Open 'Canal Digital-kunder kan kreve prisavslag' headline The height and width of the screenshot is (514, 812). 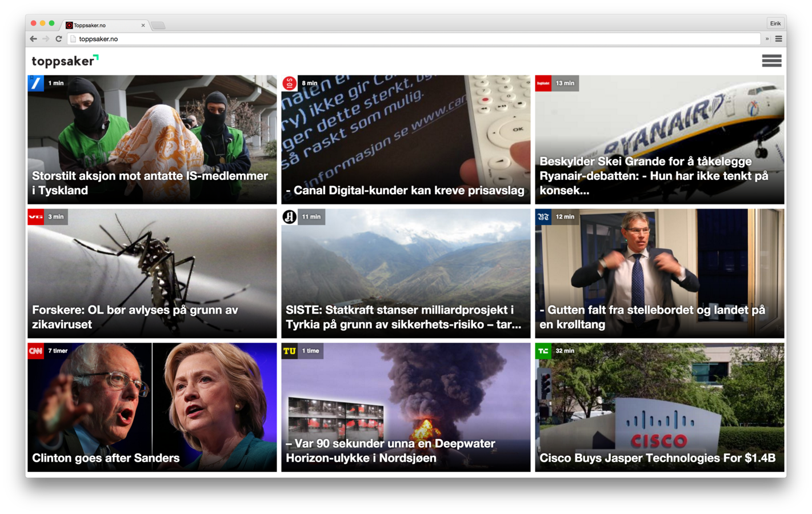click(405, 191)
